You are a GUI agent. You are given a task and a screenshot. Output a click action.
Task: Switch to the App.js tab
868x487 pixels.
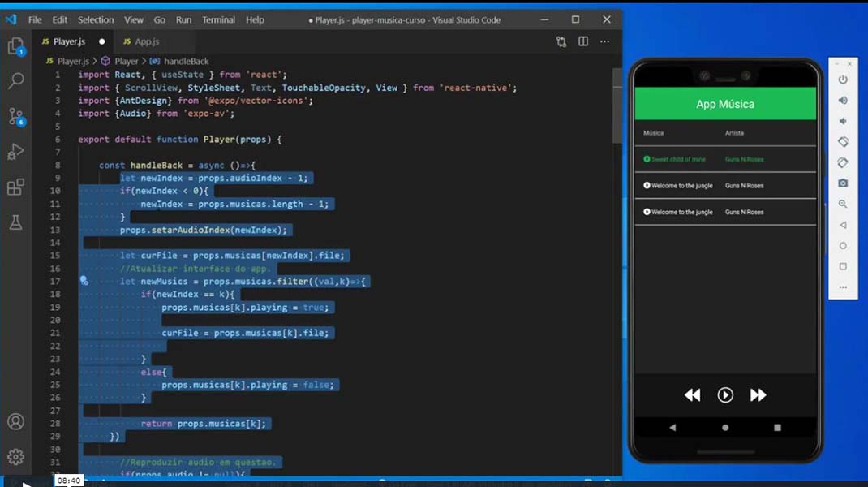tap(143, 41)
